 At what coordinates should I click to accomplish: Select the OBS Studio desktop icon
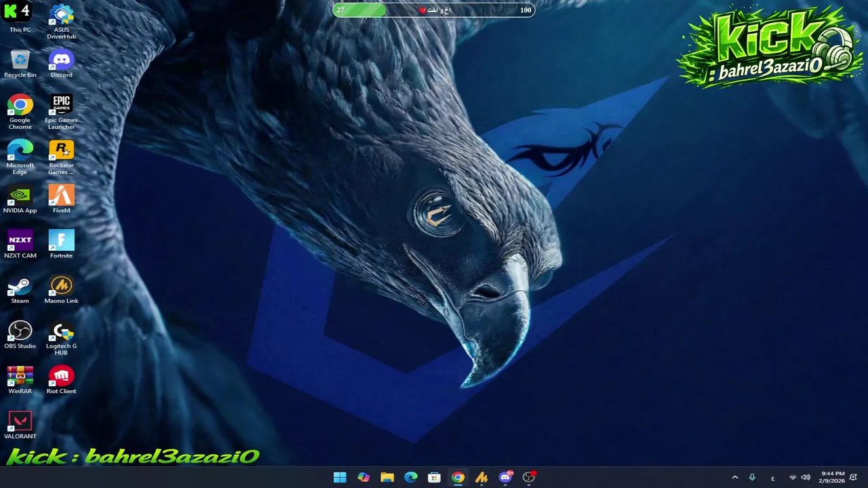point(20,335)
